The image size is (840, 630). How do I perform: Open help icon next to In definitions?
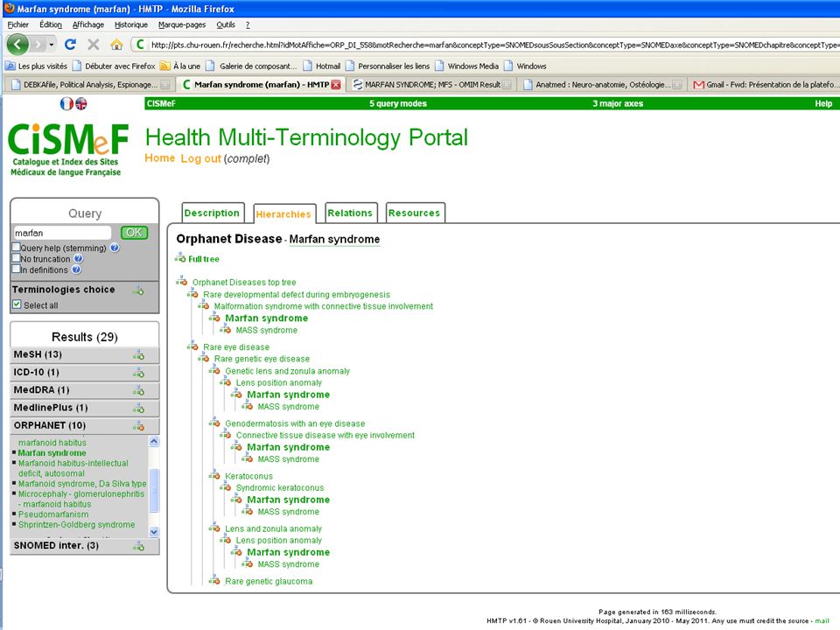pos(77,269)
